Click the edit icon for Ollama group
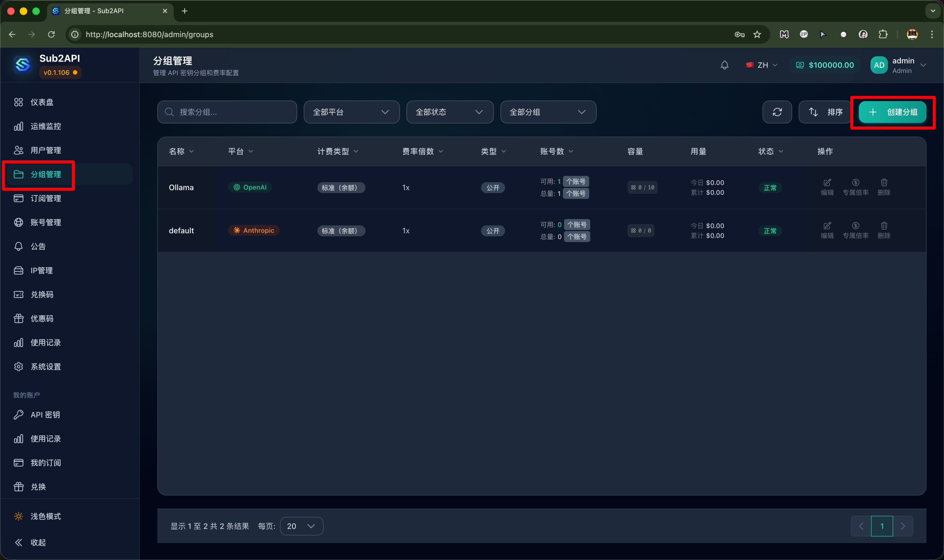Image resolution: width=944 pixels, height=560 pixels. tap(827, 182)
